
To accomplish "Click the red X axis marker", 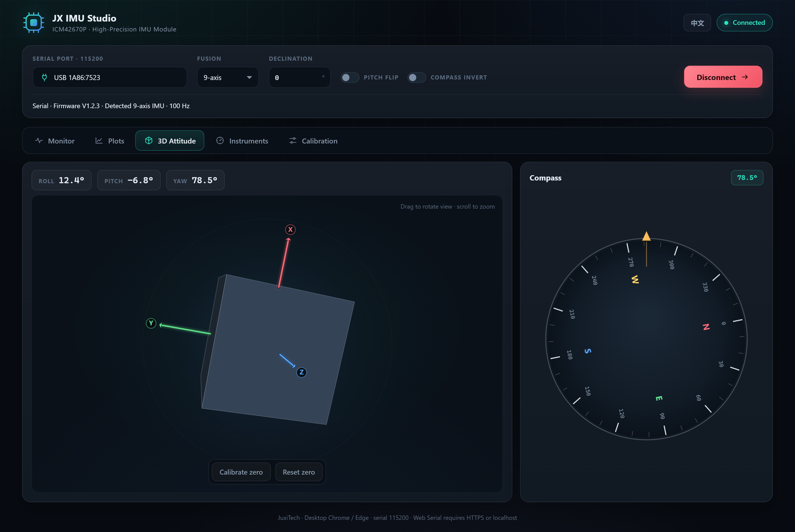I will point(290,230).
